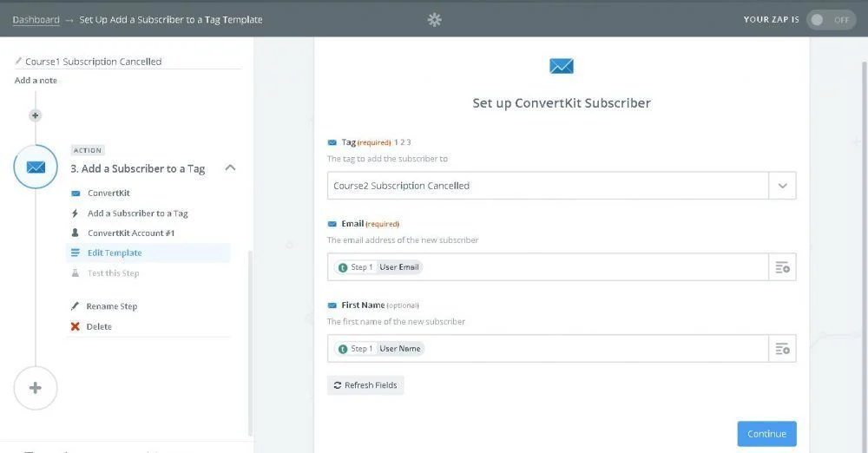868x453 pixels.
Task: Click the Add a note text
Action: coord(36,81)
